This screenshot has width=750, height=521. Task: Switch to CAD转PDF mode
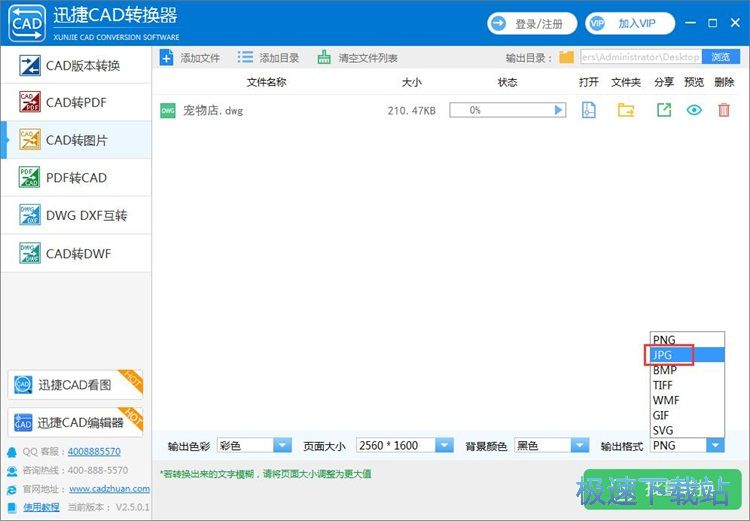[76, 102]
